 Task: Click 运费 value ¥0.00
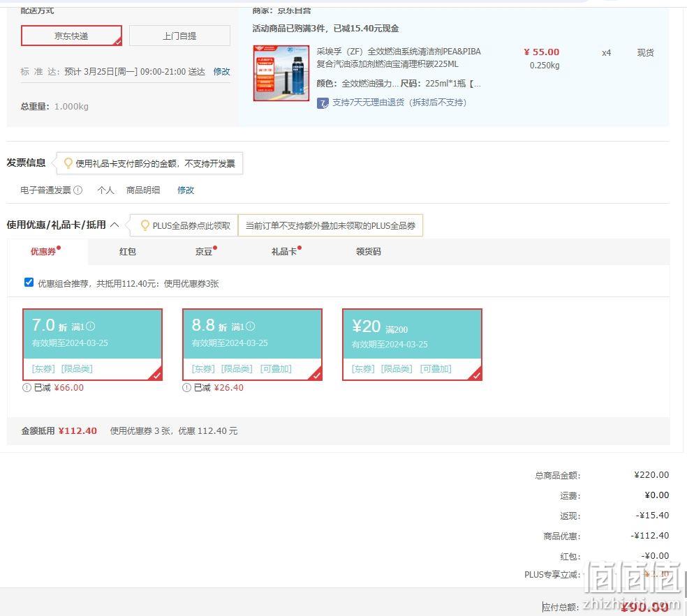tap(657, 495)
